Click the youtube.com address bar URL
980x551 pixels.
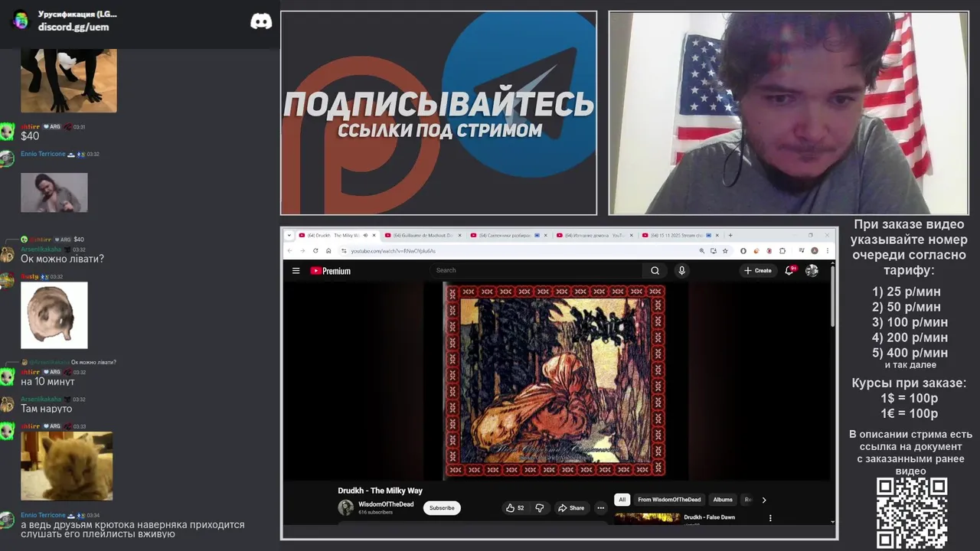tap(394, 251)
